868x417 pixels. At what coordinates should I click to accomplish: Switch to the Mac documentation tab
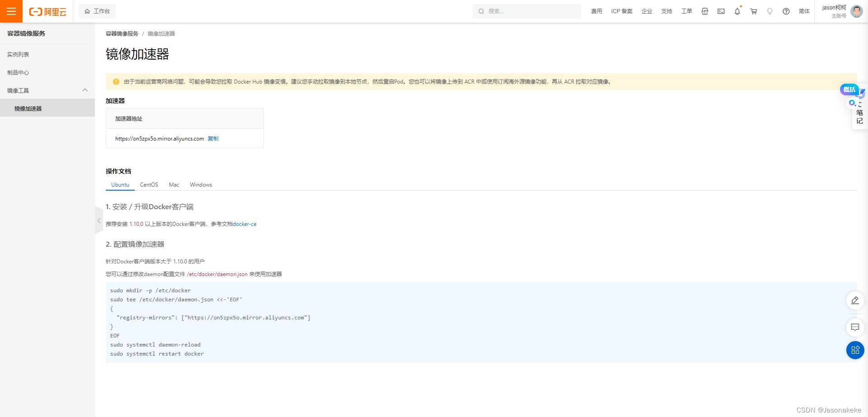[x=174, y=185]
